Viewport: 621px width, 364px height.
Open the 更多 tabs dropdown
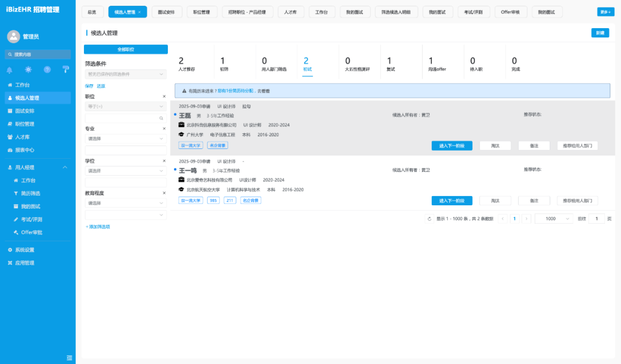pyautogui.click(x=605, y=12)
